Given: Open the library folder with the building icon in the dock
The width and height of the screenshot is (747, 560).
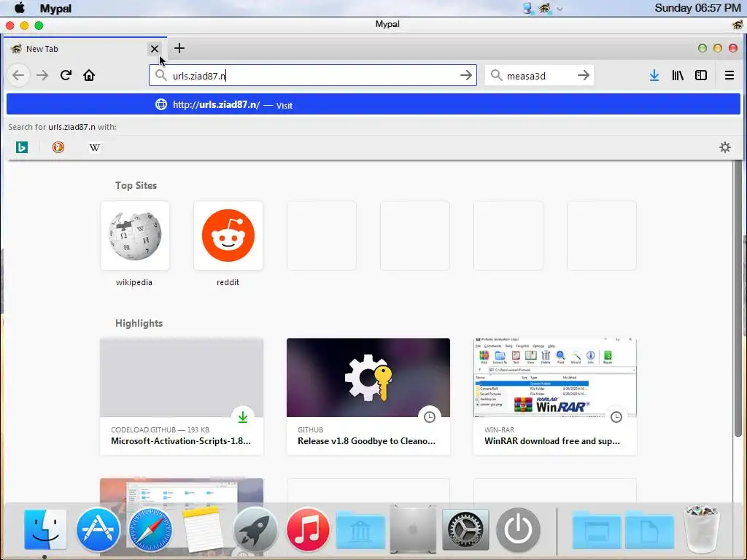Looking at the screenshot, I should pyautogui.click(x=360, y=530).
